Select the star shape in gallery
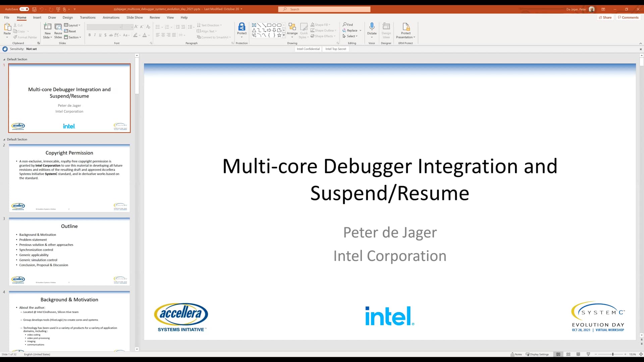Image resolution: width=644 pixels, height=362 pixels. click(x=279, y=35)
